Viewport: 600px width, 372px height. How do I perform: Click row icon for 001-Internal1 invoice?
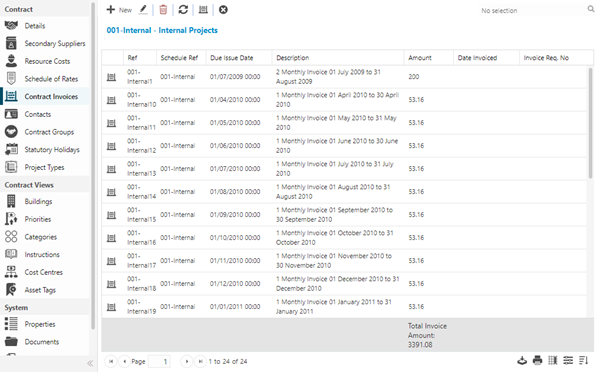click(x=111, y=77)
